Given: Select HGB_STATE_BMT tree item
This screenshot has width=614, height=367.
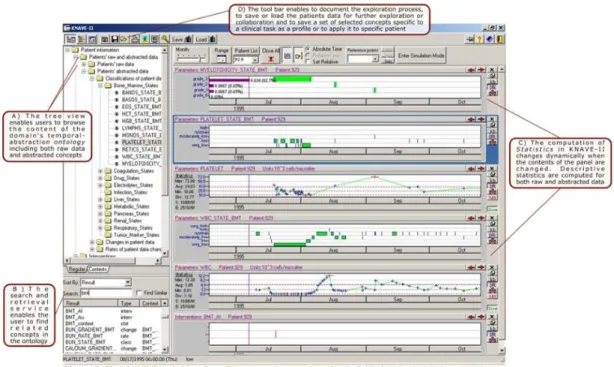Looking at the screenshot, I should (141, 121).
